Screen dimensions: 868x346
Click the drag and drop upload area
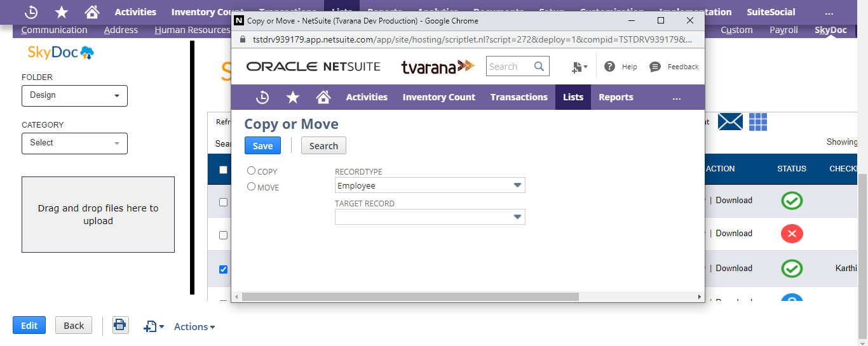pyautogui.click(x=98, y=215)
